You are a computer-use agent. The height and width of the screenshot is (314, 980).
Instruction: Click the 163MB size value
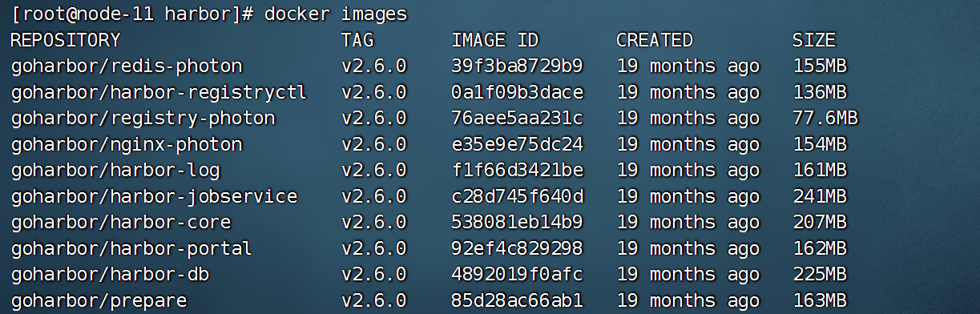pos(820,301)
